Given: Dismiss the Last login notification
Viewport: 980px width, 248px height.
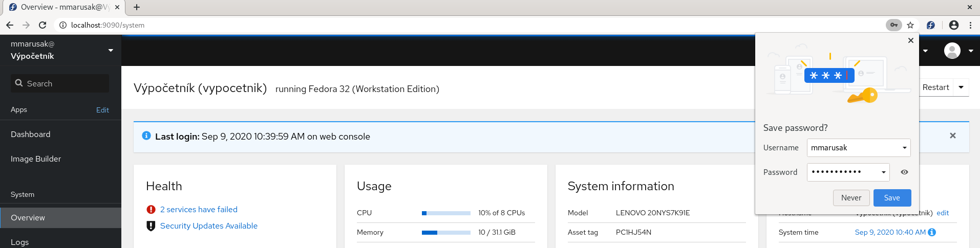Looking at the screenshot, I should [953, 136].
